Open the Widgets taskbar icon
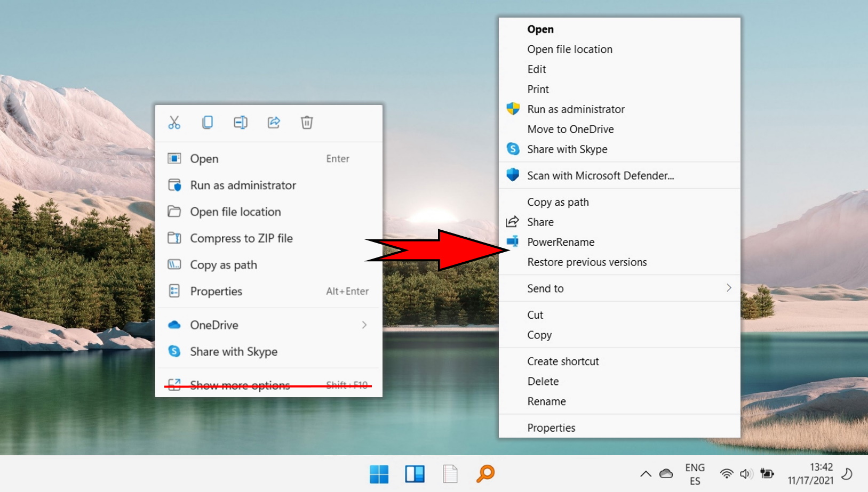 pyautogui.click(x=415, y=474)
